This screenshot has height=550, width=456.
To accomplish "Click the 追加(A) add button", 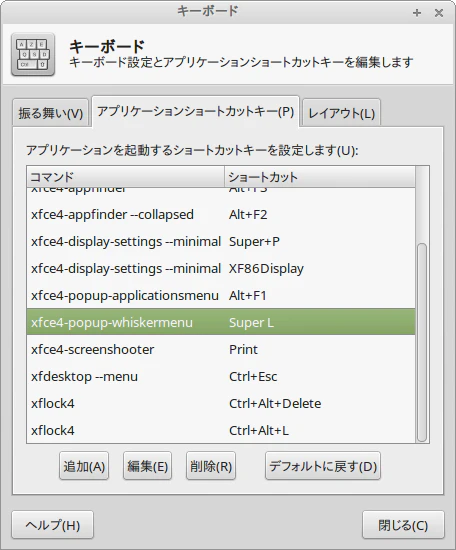I will click(x=84, y=466).
